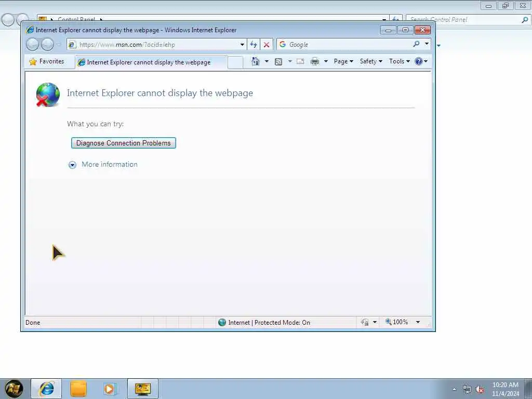The image size is (532, 399).
Task: Click the clock showing 10:20 AM
Action: 505,385
